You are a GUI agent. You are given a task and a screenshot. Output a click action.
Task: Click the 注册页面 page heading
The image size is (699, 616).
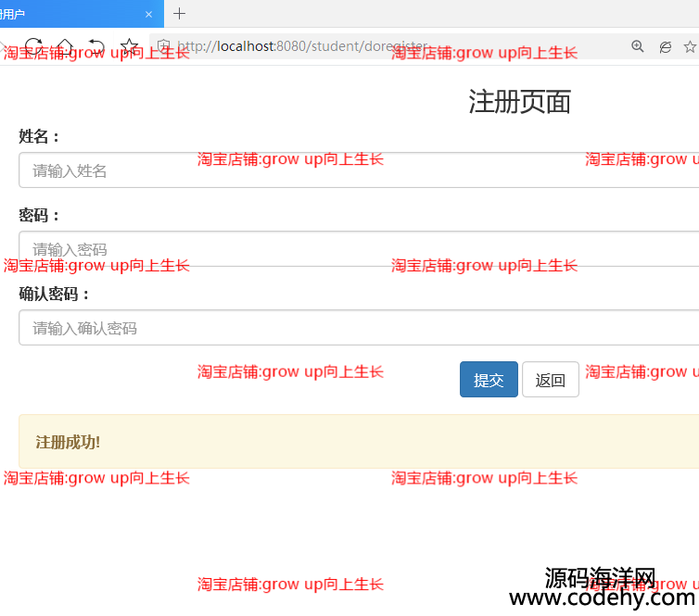click(519, 102)
